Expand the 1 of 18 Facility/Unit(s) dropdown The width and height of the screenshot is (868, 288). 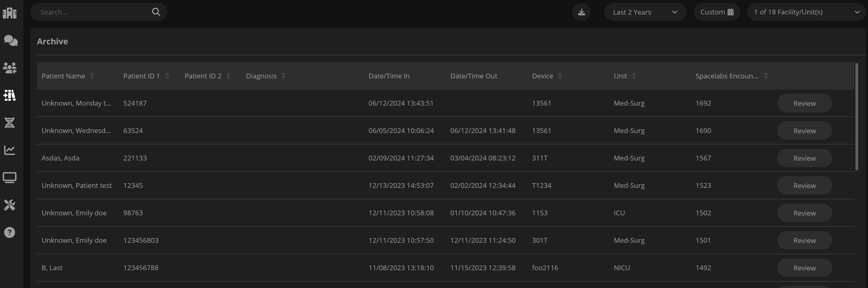coord(806,12)
